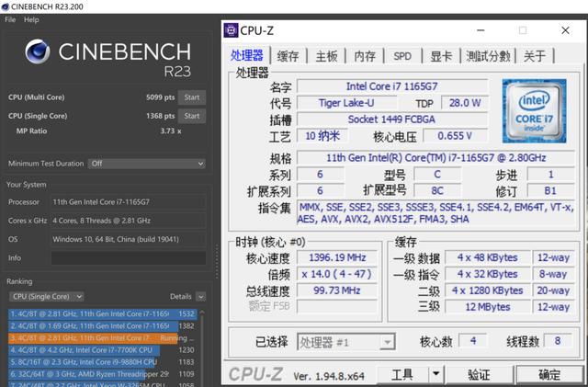
Task: Start the CPU Single Core test
Action: (x=192, y=116)
